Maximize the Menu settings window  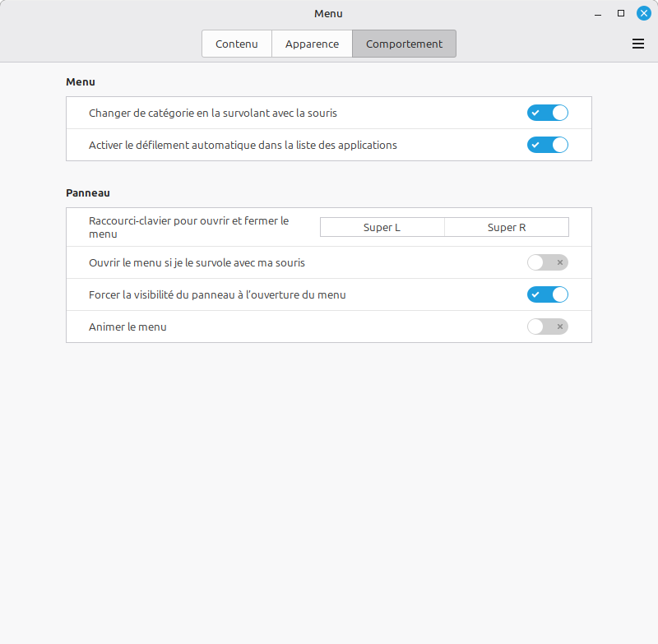click(621, 13)
